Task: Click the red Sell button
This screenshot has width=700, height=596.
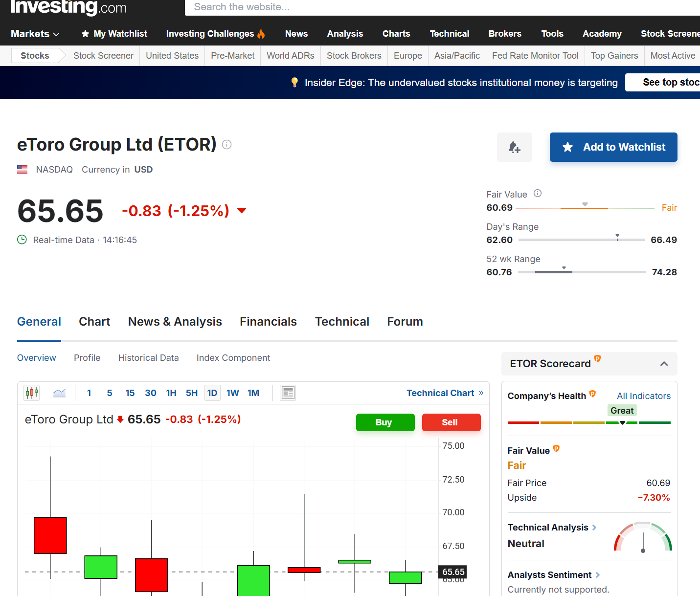Action: click(452, 422)
